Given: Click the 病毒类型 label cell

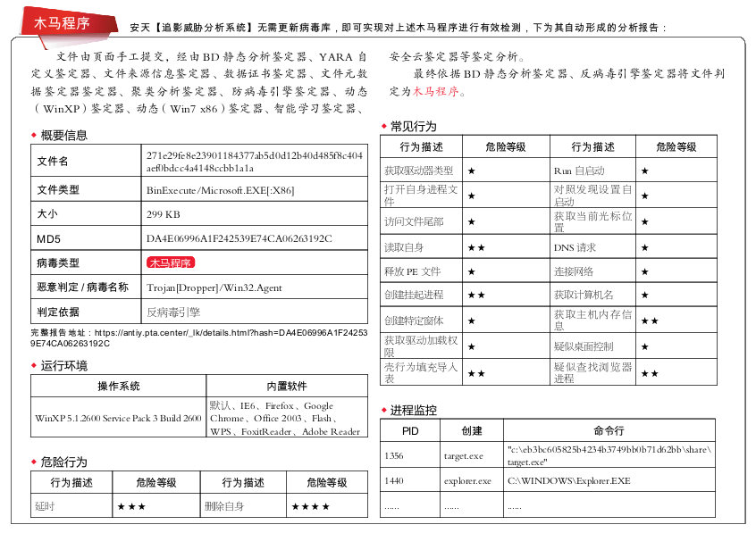Looking at the screenshot, I should coord(86,262).
